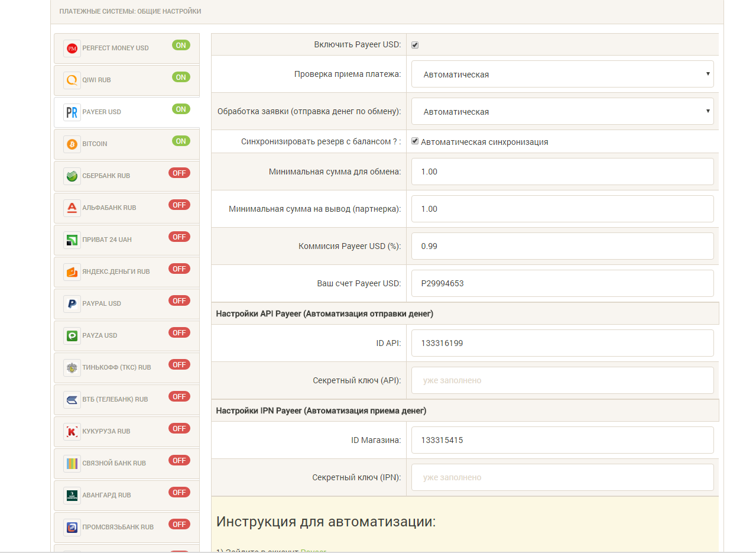The image size is (756, 553).
Task: Select the QIWI RUB menu item
Action: (x=126, y=80)
